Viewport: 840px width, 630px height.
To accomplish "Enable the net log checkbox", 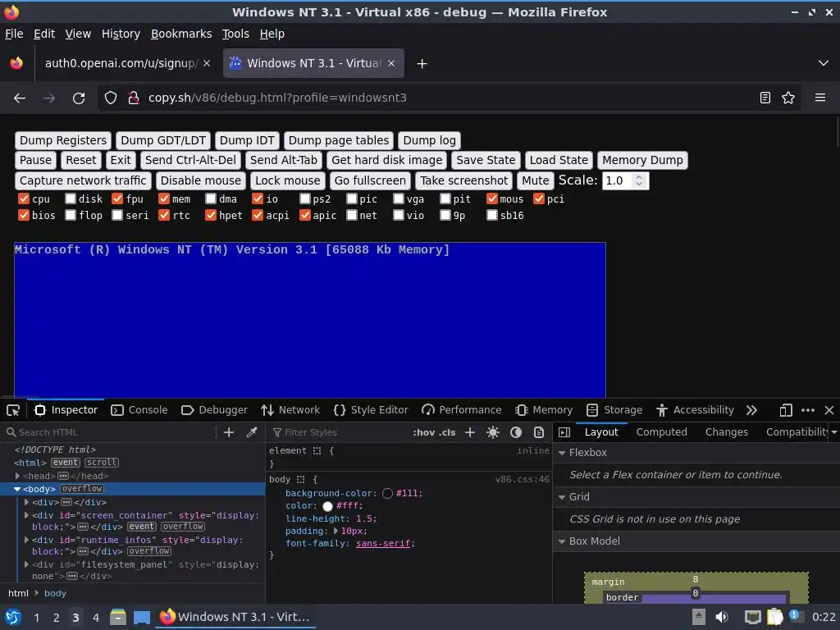I will coord(352,216).
